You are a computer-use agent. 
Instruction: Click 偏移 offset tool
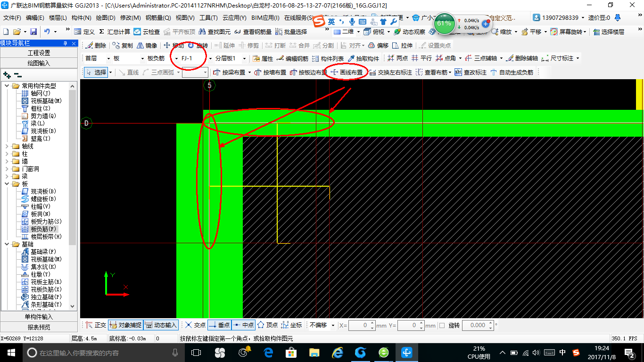click(378, 46)
